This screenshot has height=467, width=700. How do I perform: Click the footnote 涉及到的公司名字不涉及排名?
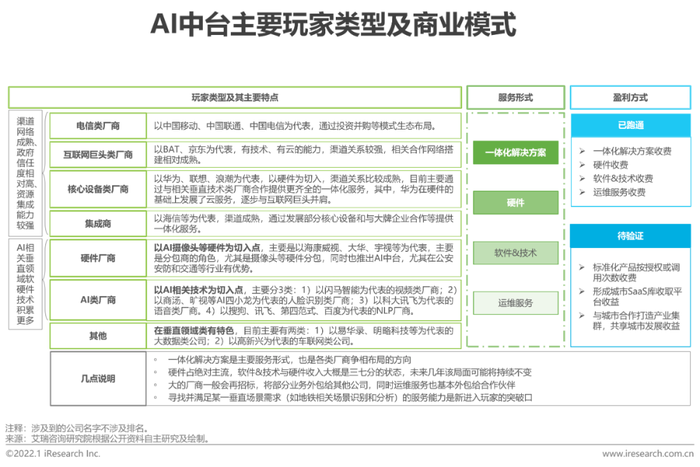[x=89, y=428]
